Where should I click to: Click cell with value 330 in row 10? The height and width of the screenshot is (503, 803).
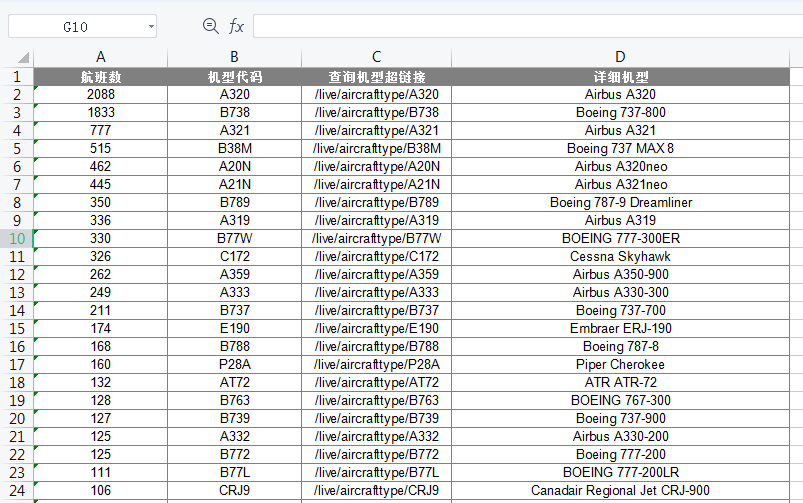(x=100, y=239)
